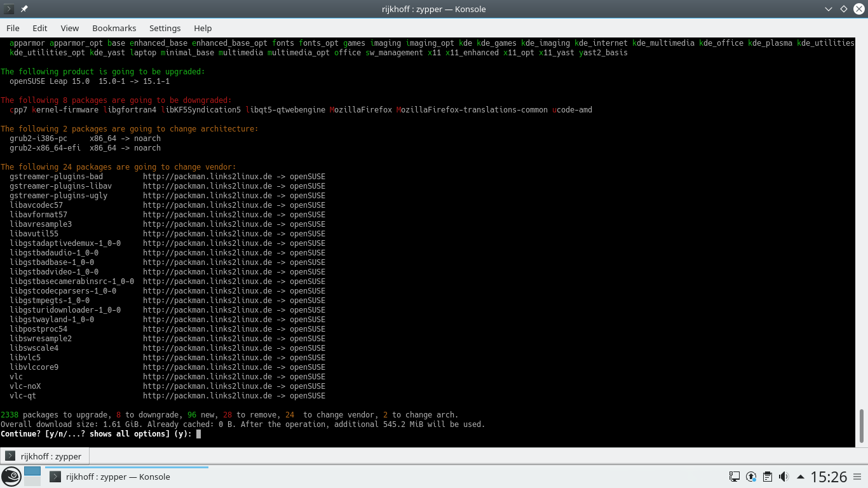Open the clipboard tray icon
The height and width of the screenshot is (488, 868).
coord(768,477)
